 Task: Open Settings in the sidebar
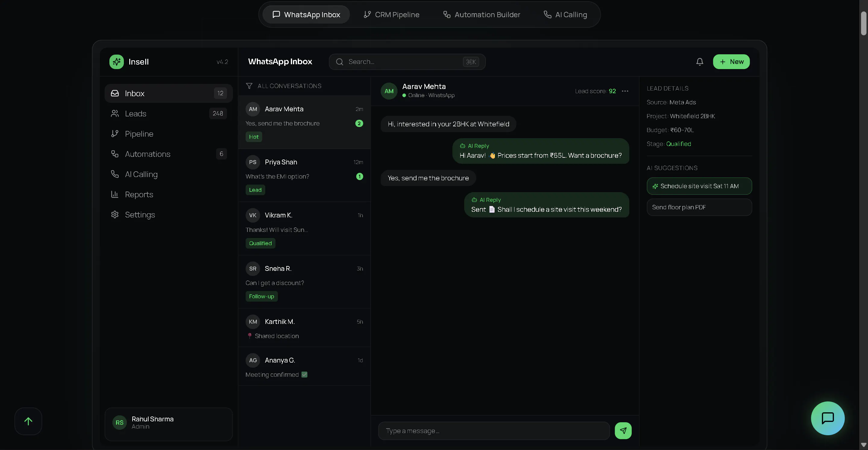168,215
